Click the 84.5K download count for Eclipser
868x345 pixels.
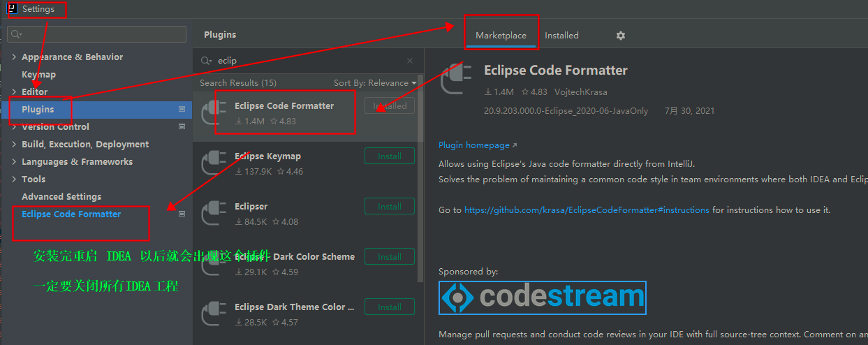coord(251,221)
